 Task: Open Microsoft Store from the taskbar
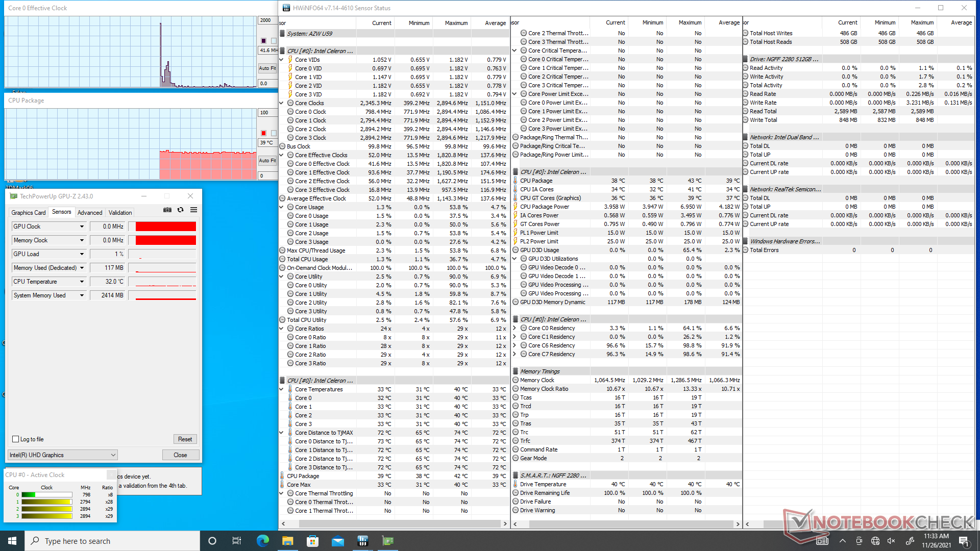(x=313, y=541)
